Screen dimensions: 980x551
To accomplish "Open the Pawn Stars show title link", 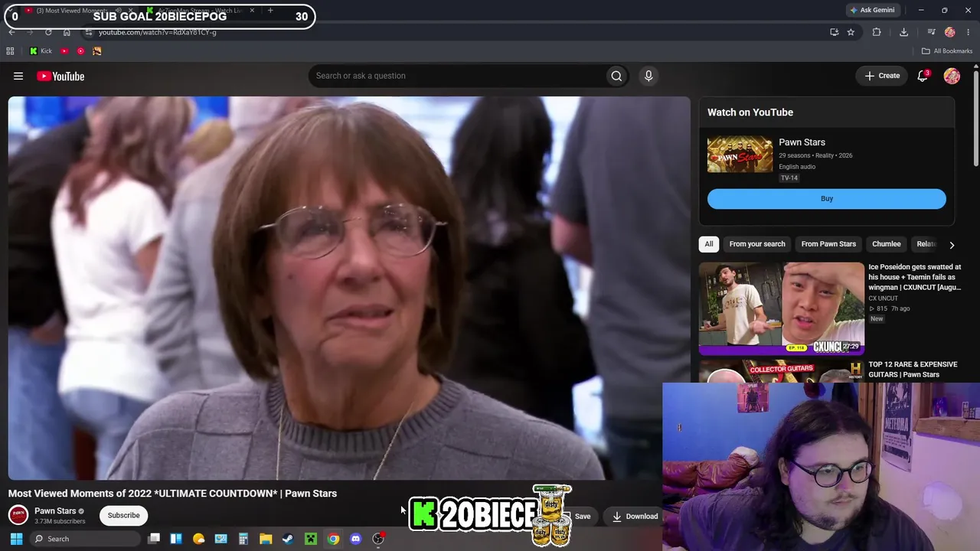I will pyautogui.click(x=802, y=142).
